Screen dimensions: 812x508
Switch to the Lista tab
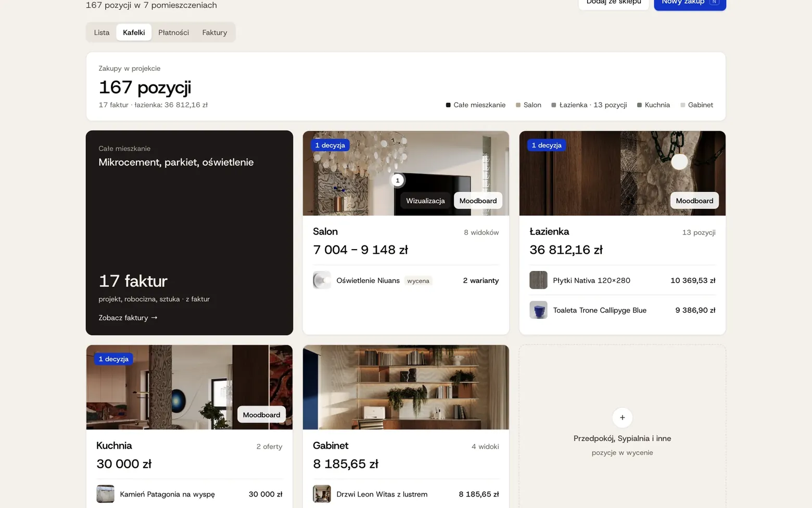coord(102,32)
